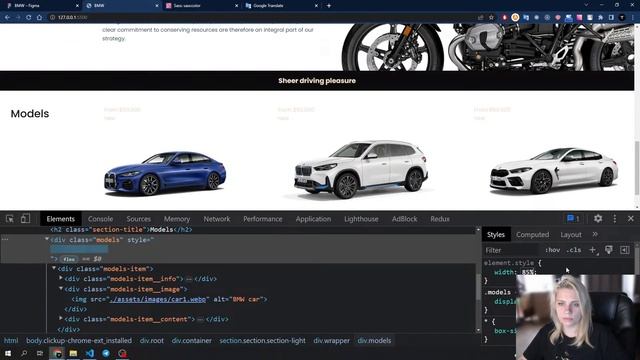Select div.models breadcrumb
This screenshot has width=640, height=360.
pos(374,340)
